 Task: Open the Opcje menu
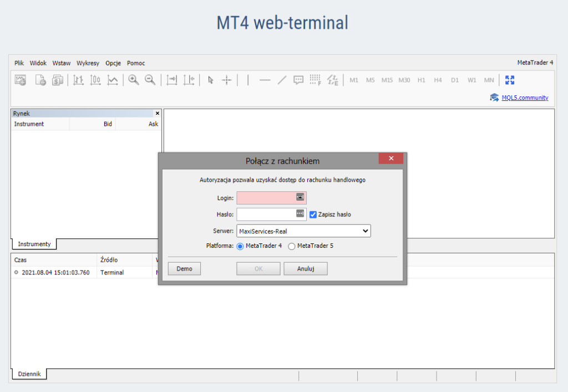coord(113,63)
